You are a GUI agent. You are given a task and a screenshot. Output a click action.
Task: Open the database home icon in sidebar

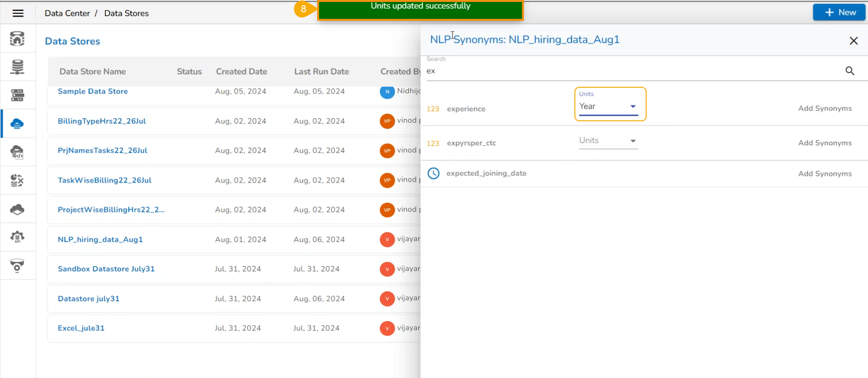coord(17,38)
